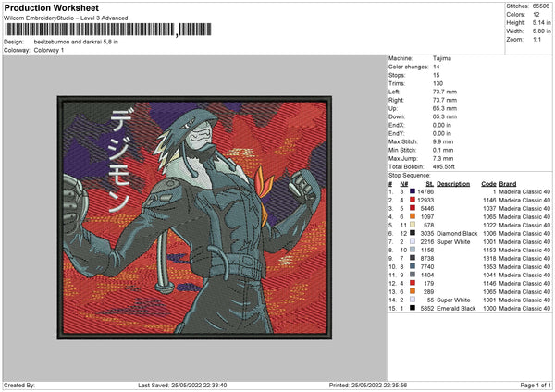Select the Emerald Black description text
This screenshot has height=392, width=555.
tap(456, 308)
